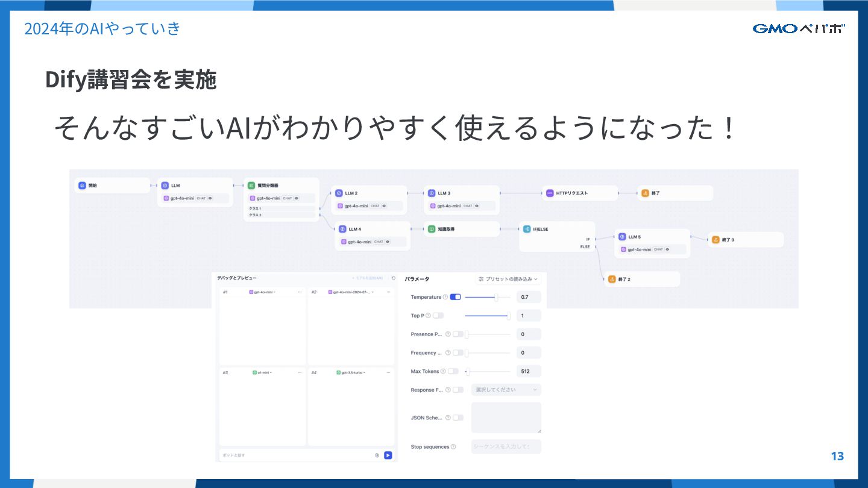
Task: Click the Max Tokens value field 512
Action: click(529, 372)
